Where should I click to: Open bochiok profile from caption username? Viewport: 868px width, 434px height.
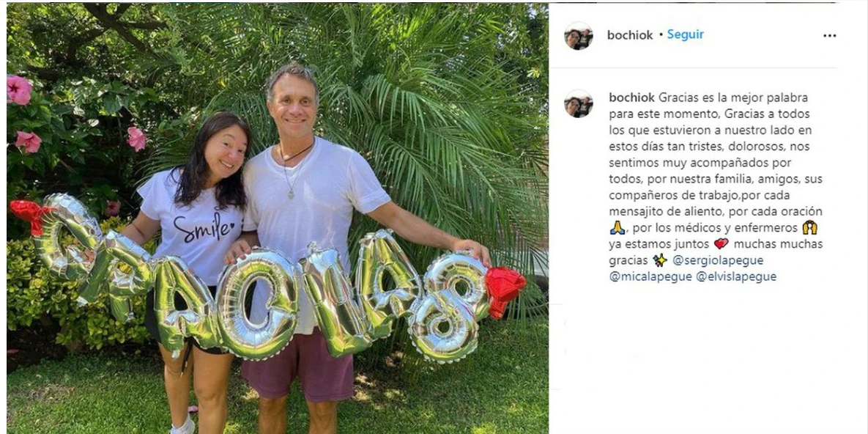tap(631, 98)
